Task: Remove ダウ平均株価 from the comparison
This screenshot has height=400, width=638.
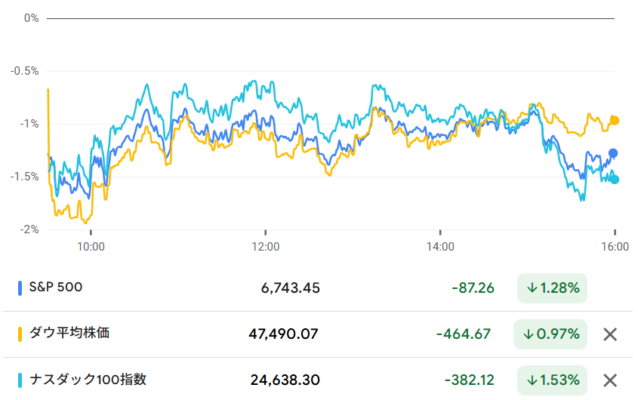Action: (x=610, y=334)
